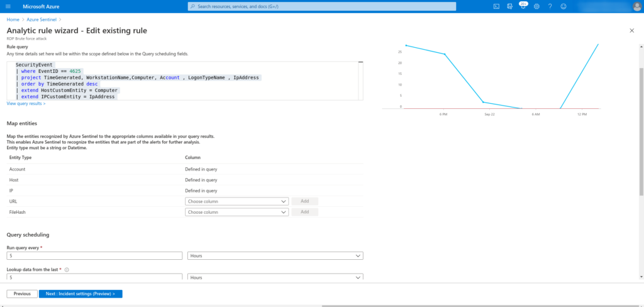Click the Query scheduling heading
Screen dimensions: 644x307
[28, 235]
